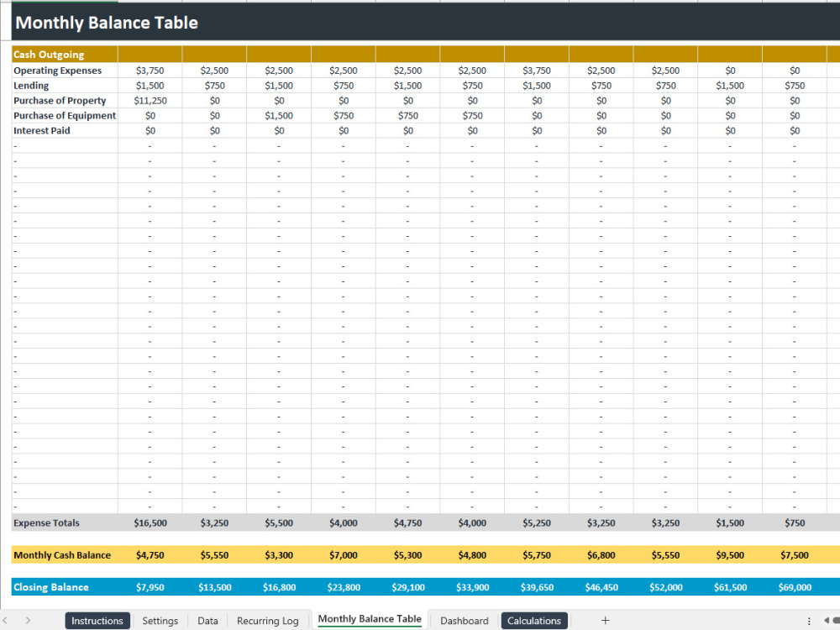Select the Monthly Balance Table tab
The width and height of the screenshot is (840, 630).
tap(370, 619)
